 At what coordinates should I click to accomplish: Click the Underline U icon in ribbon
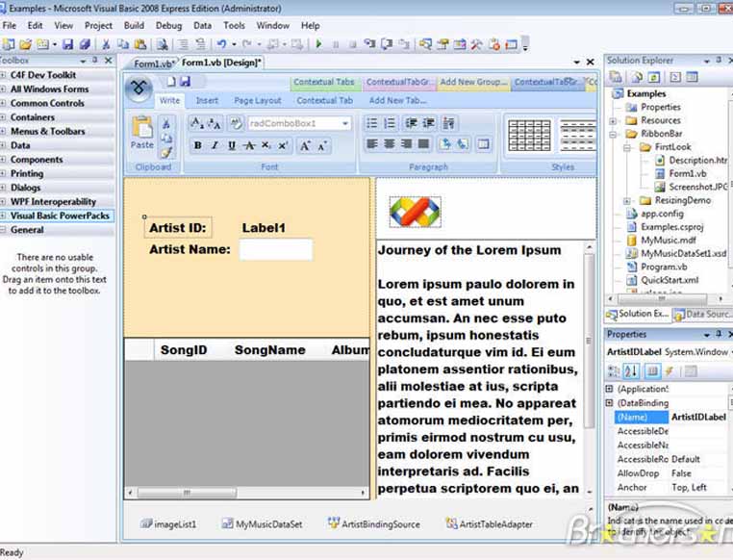pyautogui.click(x=232, y=145)
